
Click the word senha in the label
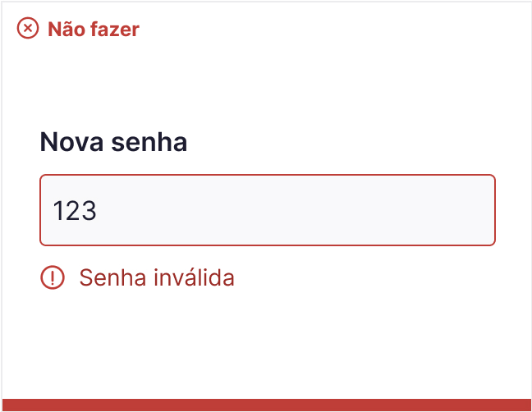149,142
